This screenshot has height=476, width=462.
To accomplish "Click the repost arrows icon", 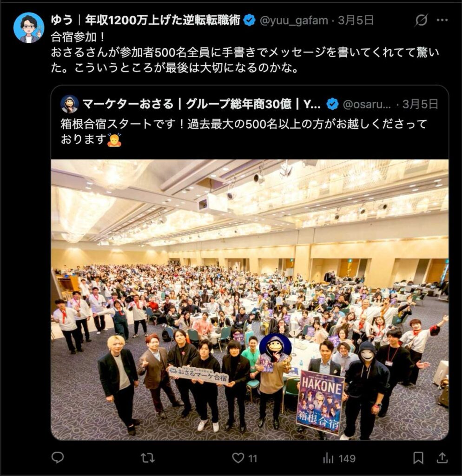I will (148, 458).
